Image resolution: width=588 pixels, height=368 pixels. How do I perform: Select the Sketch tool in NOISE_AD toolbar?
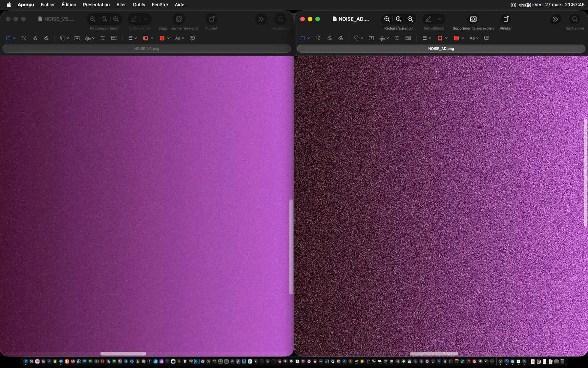coord(329,38)
